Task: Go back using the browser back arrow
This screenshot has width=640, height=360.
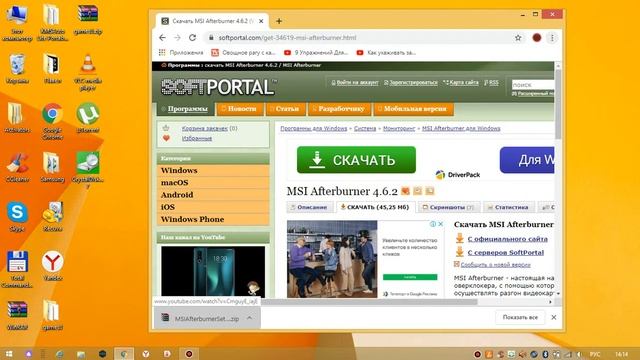Action: 162,38
